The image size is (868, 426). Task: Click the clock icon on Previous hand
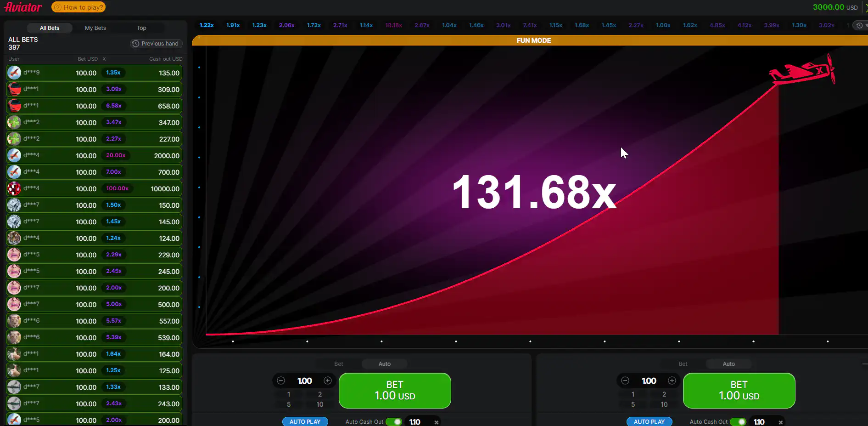(135, 43)
